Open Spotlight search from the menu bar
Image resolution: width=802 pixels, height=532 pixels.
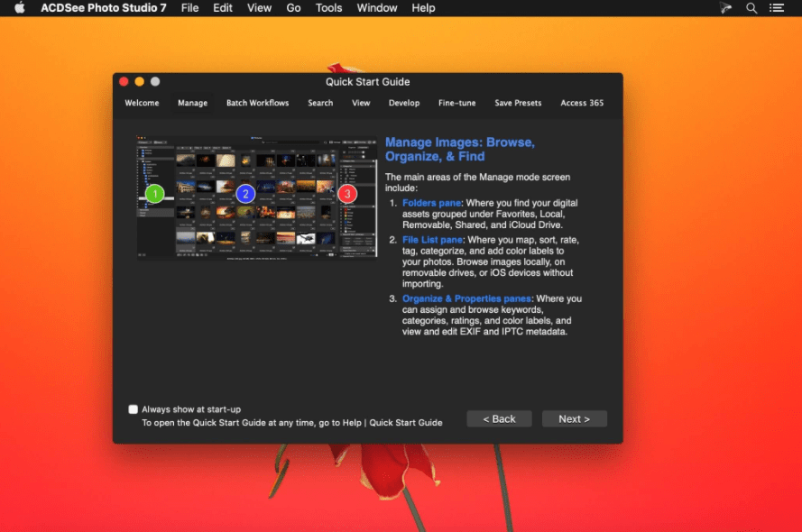751,8
